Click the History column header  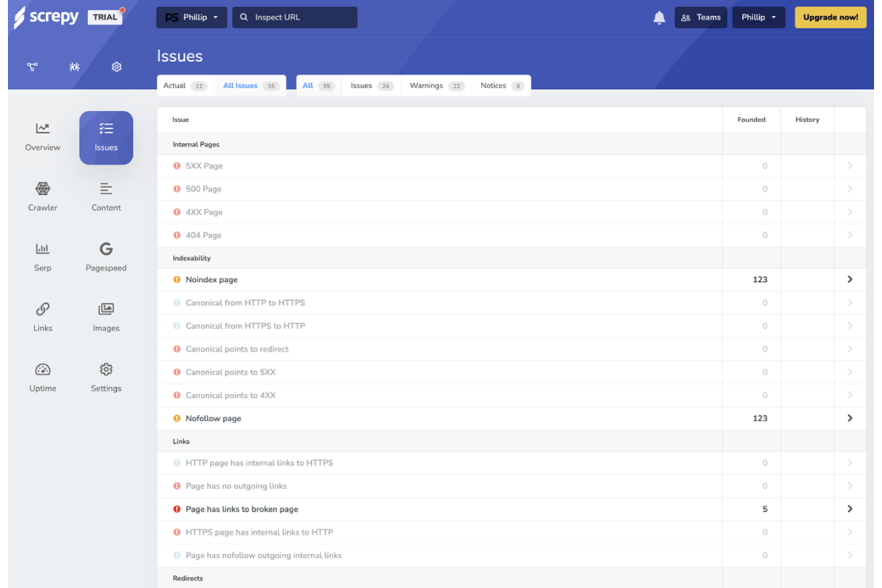[x=807, y=120]
